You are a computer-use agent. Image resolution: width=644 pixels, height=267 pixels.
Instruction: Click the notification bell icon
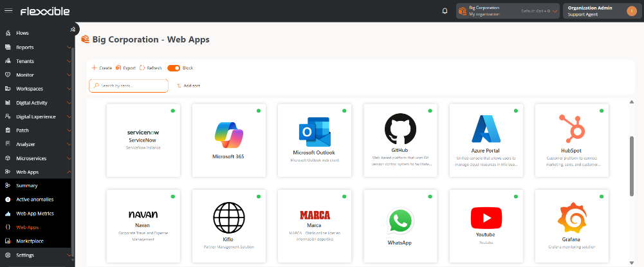tap(445, 11)
